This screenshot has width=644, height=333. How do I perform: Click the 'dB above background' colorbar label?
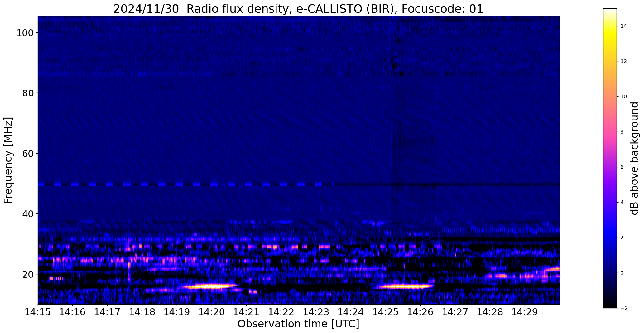(x=634, y=158)
